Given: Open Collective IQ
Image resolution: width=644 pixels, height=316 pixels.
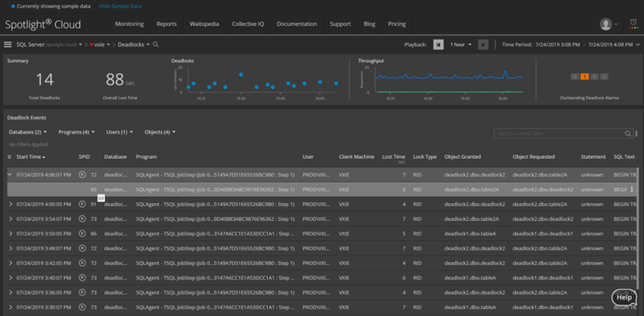Looking at the screenshot, I should (248, 24).
